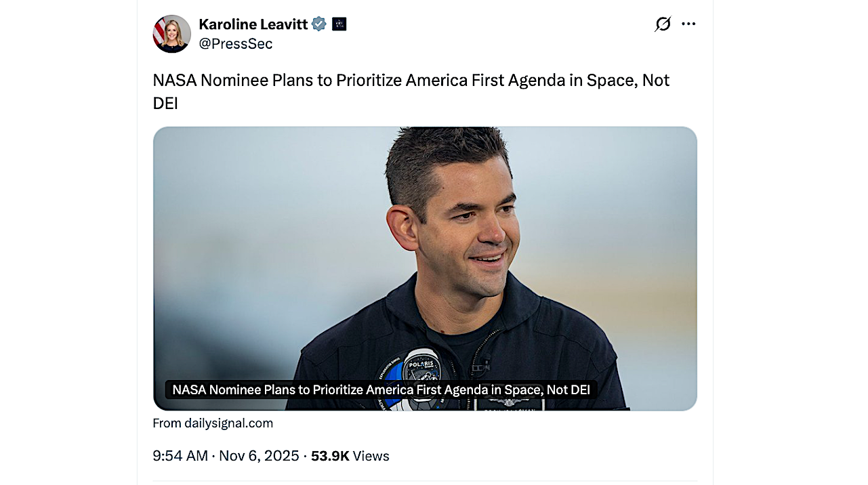This screenshot has height=485, width=868.
Task: Select the tweet text about America First Agenda
Action: tap(410, 80)
